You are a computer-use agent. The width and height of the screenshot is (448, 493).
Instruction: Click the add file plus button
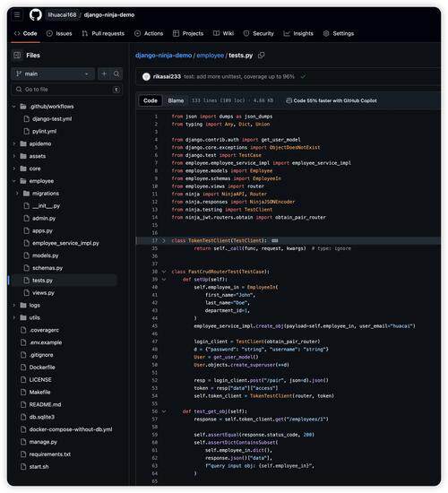click(104, 74)
